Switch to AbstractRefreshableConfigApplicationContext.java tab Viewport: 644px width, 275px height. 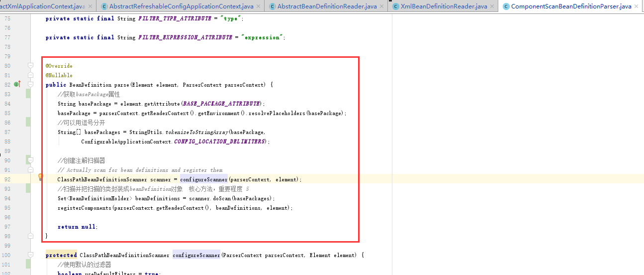click(180, 6)
